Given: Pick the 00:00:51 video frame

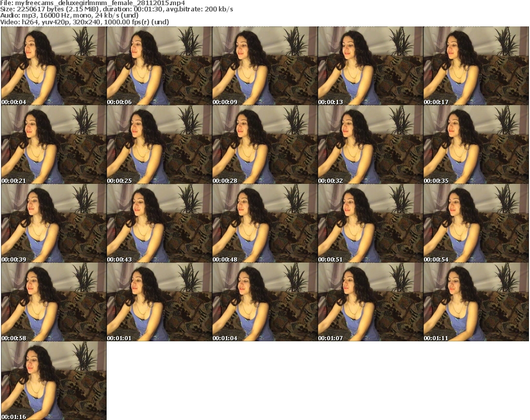Looking at the screenshot, I should click(x=371, y=223).
